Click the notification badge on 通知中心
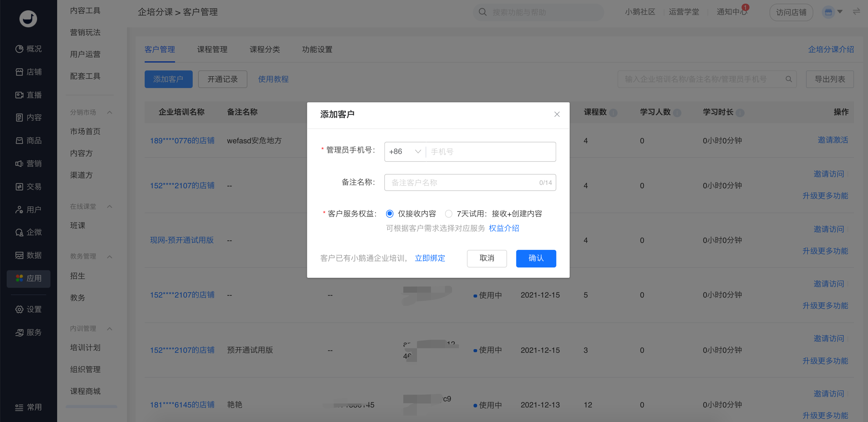868x422 pixels. tap(745, 7)
